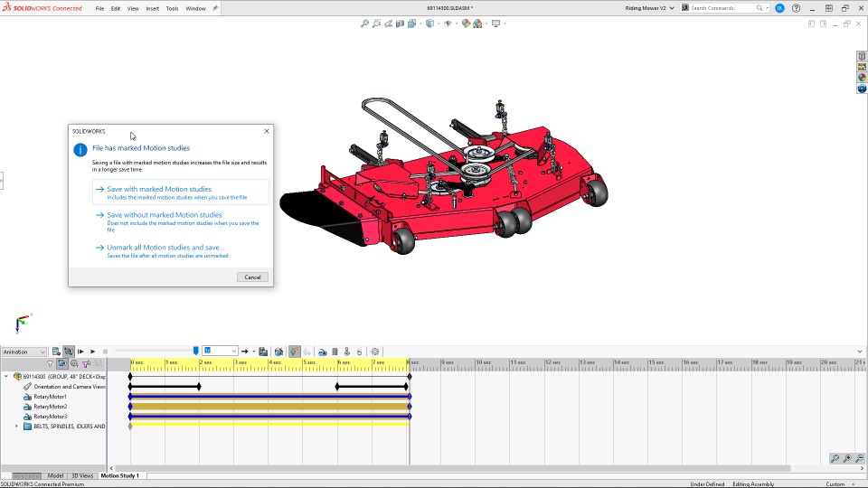The image size is (868, 488).
Task: Click the Calculate motion study icon
Action: (x=56, y=352)
